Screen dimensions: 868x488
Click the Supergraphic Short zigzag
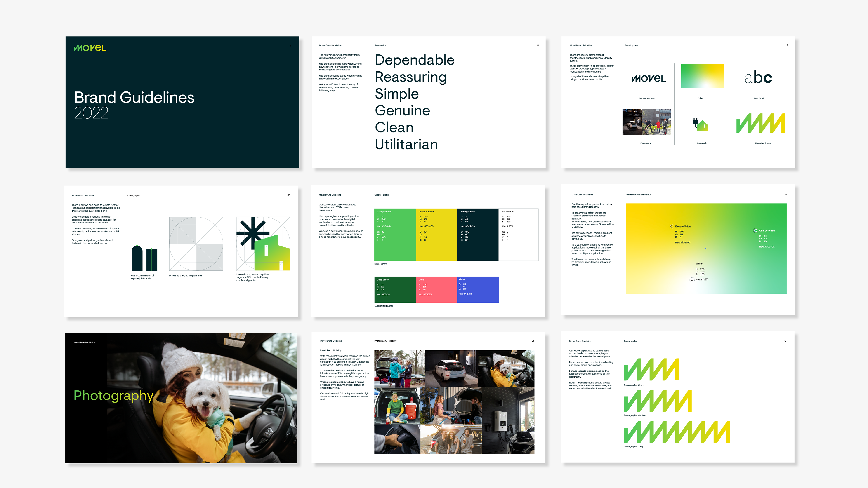(651, 369)
